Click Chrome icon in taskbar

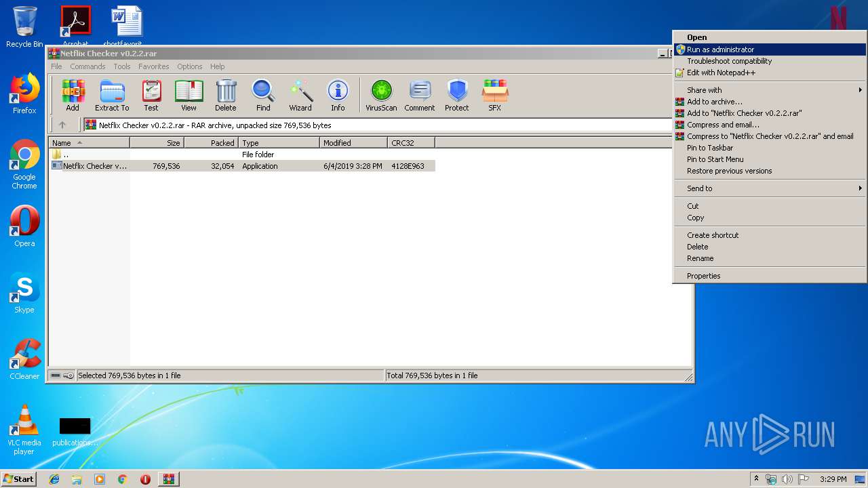click(x=122, y=479)
